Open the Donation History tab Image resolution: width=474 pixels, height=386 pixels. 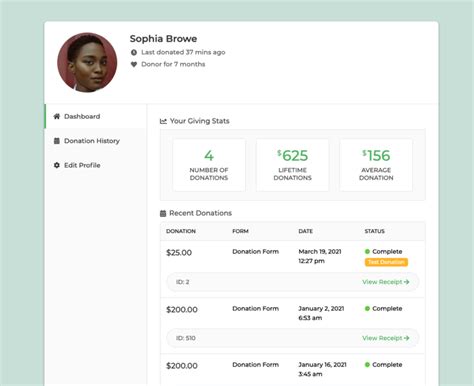tap(95, 141)
